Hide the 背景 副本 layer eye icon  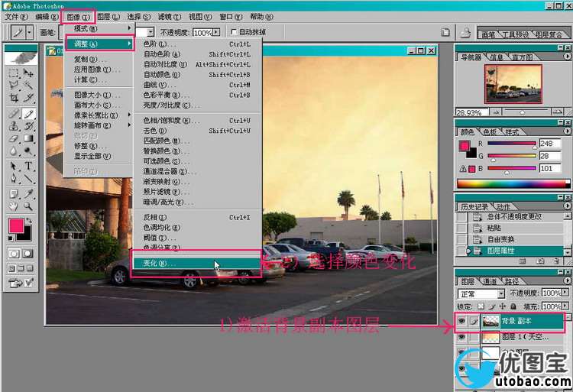click(x=461, y=322)
